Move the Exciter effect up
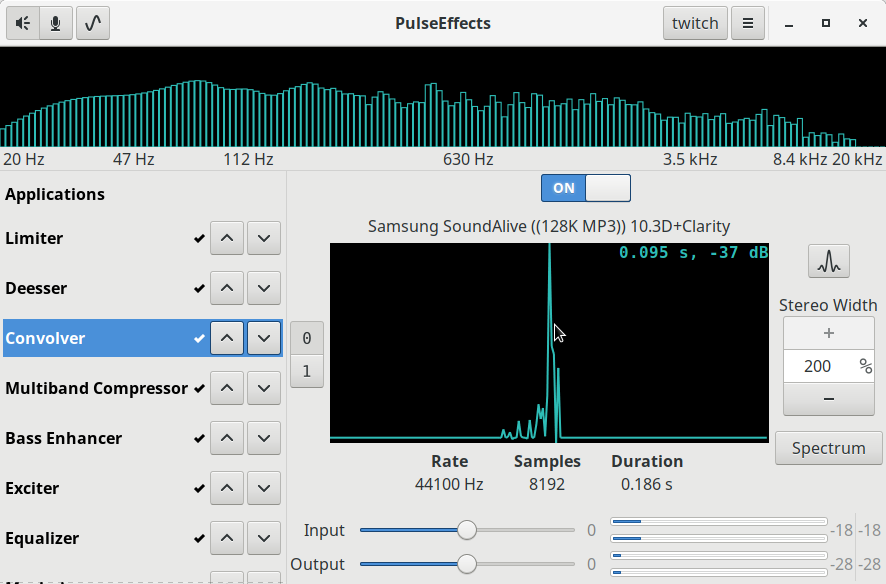This screenshot has width=886, height=584. [227, 488]
